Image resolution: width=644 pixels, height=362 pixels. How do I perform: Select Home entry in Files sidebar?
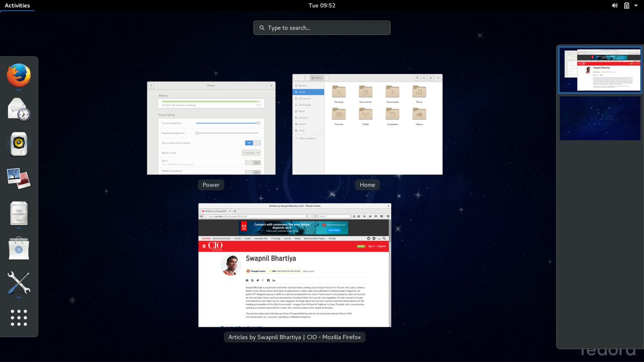[308, 92]
